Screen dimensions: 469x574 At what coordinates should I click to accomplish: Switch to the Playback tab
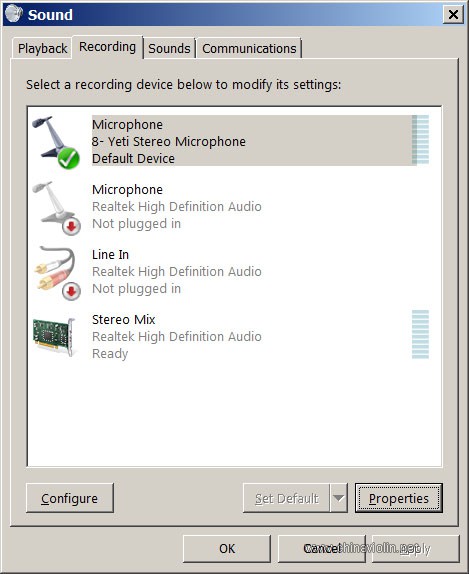(42, 48)
